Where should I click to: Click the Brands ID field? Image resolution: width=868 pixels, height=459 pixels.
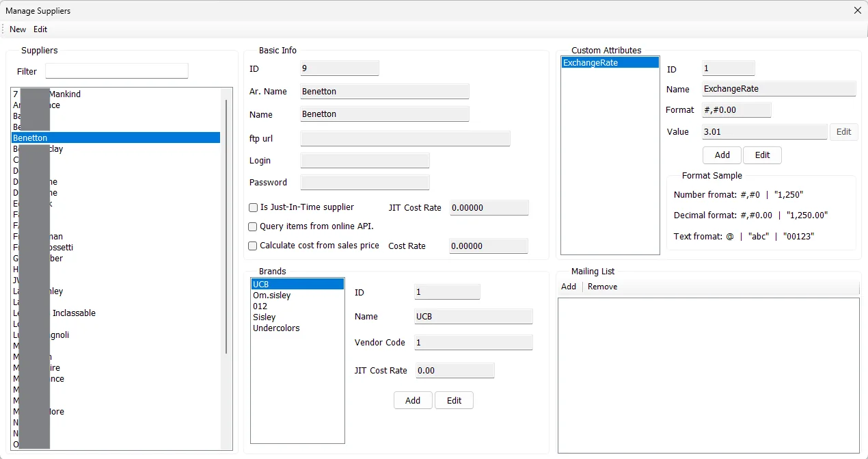(x=447, y=292)
